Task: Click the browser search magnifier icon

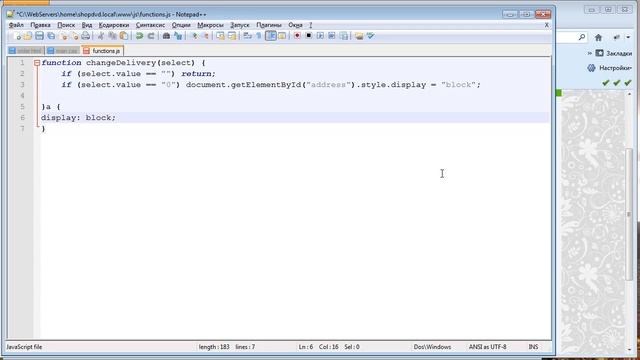Action: click(582, 37)
